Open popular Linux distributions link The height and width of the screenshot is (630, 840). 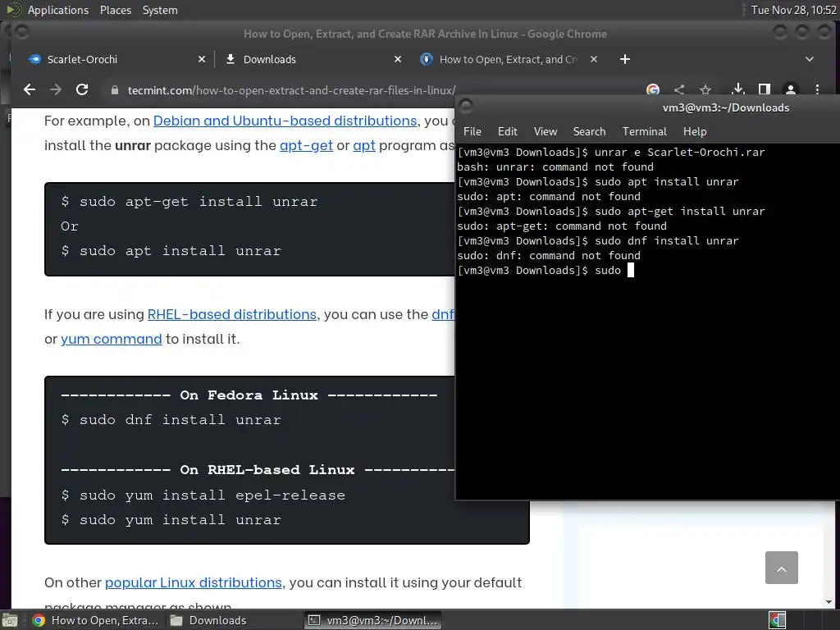[194, 582]
